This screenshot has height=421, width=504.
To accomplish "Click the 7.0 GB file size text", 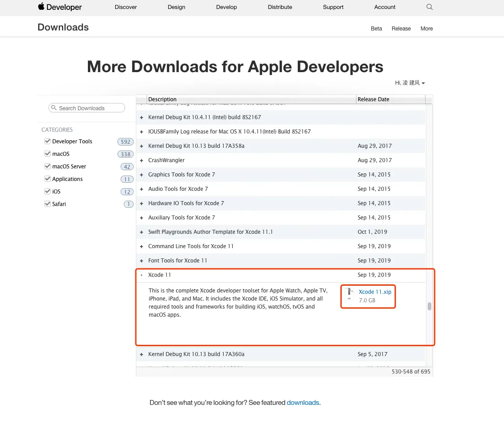I will (367, 300).
